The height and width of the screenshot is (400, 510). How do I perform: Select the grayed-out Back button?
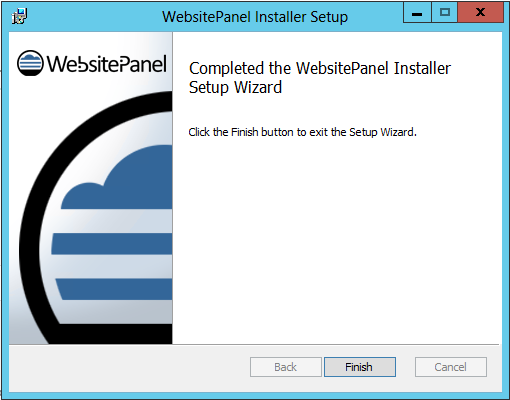coord(286,367)
